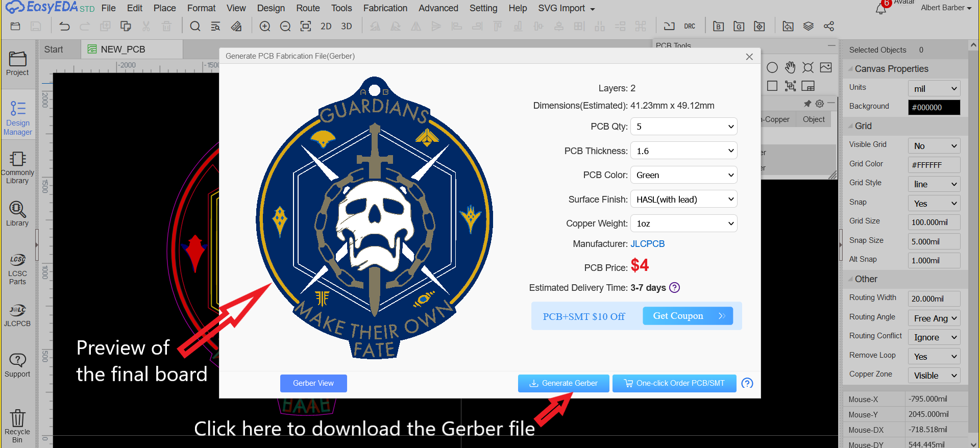Open the Copper Weight dropdown
The image size is (980, 448).
pos(684,223)
